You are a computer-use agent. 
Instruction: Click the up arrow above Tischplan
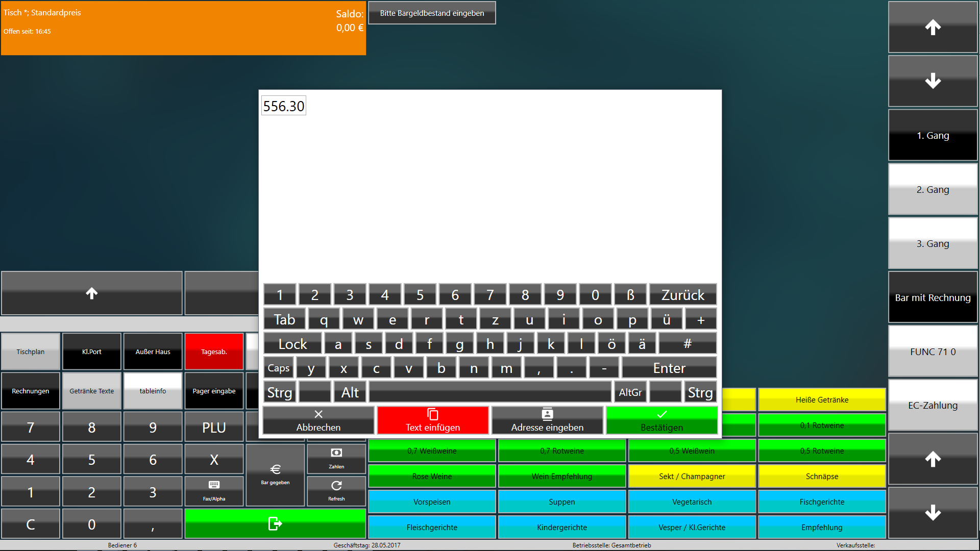click(x=92, y=293)
